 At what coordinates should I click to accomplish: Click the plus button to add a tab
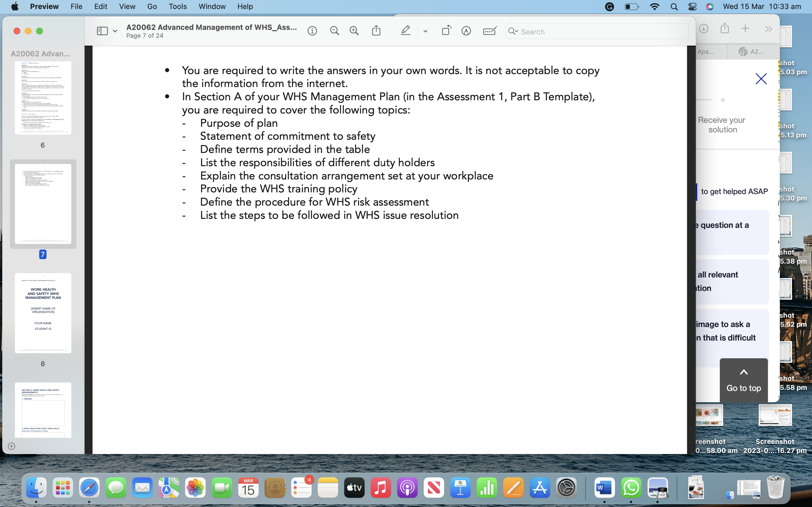745,28
